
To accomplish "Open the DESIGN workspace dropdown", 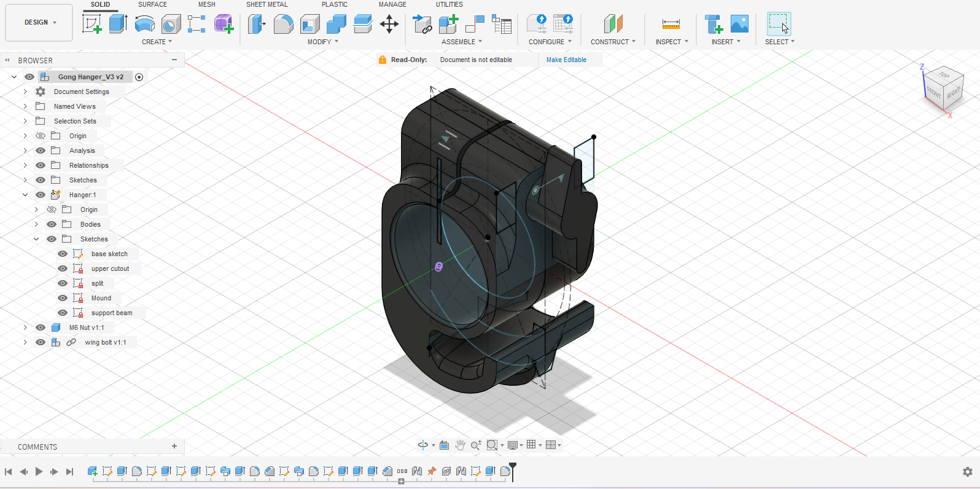I will pyautogui.click(x=39, y=23).
